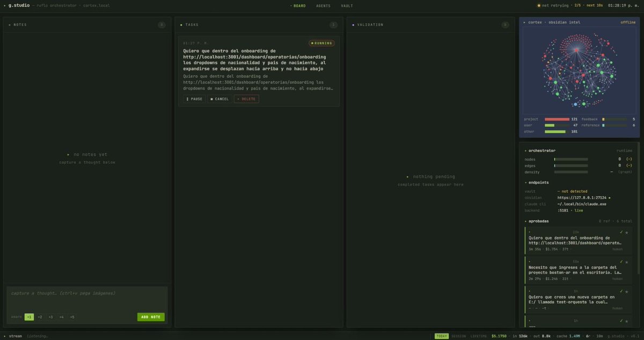Screen dimensions: 644x340
Task: Cancel the running onboarding task
Action: coord(219,99)
